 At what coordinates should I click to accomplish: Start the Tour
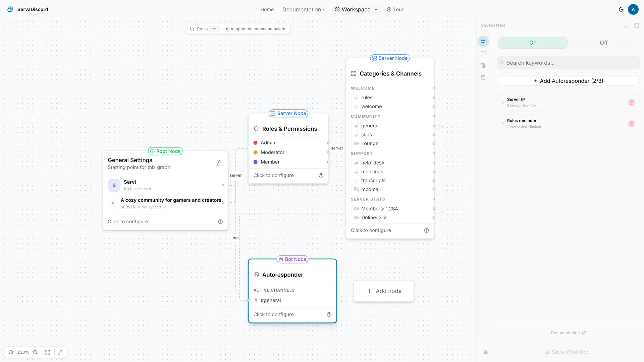click(395, 9)
